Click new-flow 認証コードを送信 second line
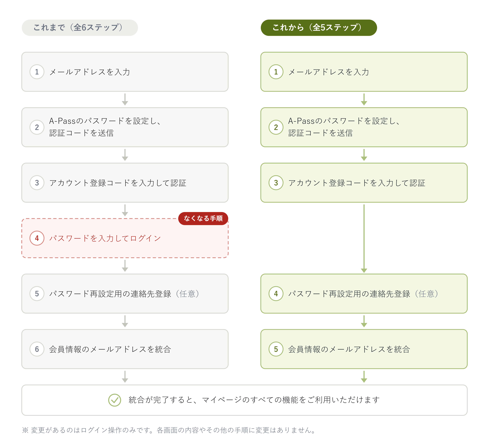489x448 pixels. [320, 133]
